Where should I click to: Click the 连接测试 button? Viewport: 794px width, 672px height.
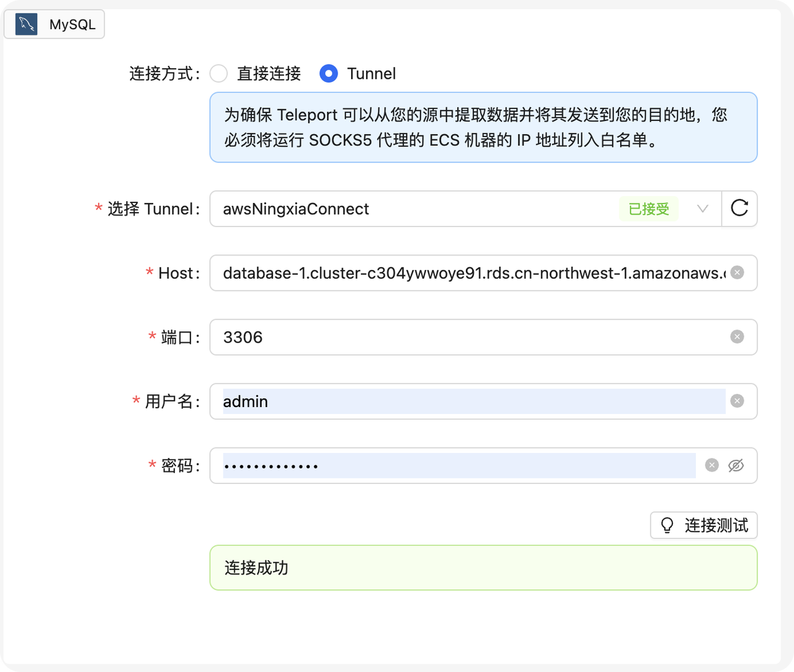[x=703, y=526]
